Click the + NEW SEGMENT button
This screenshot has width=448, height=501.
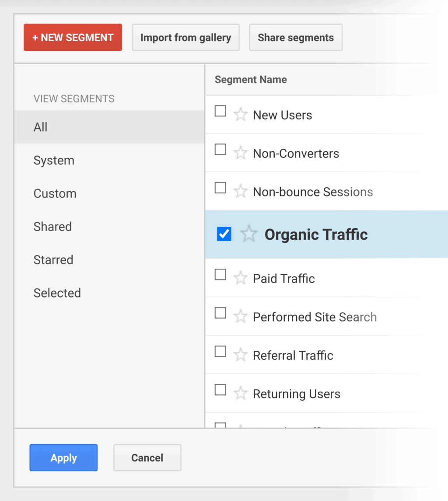[x=73, y=38]
